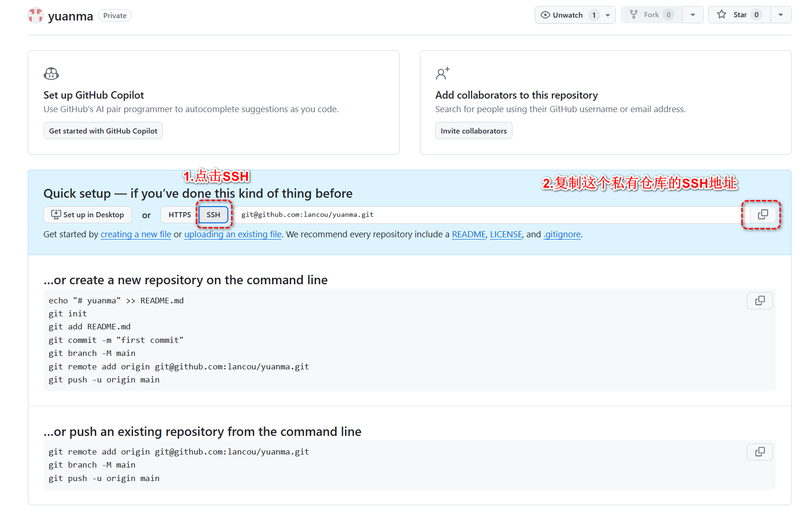The width and height of the screenshot is (812, 515).
Task: Star the repository
Action: [739, 15]
